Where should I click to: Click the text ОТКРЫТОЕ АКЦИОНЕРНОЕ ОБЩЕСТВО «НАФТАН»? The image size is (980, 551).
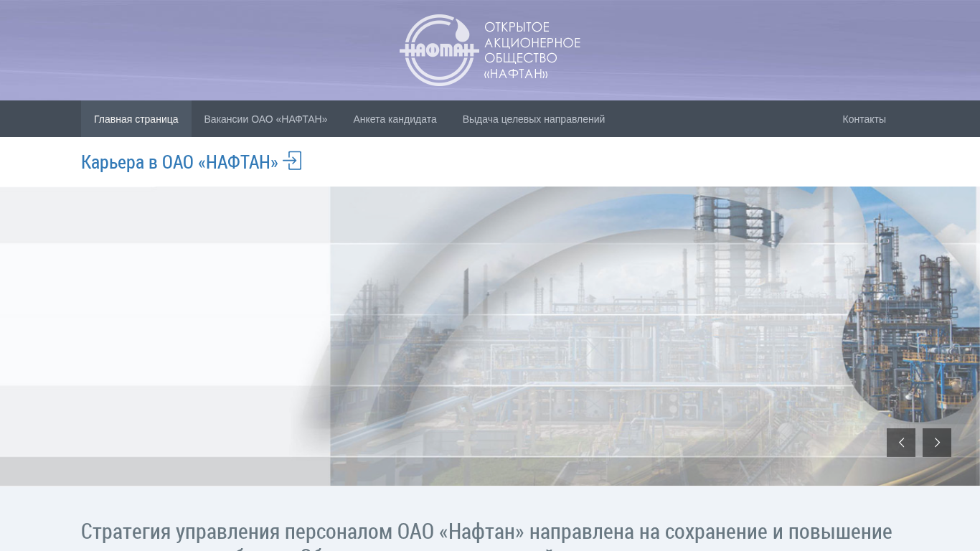532,50
